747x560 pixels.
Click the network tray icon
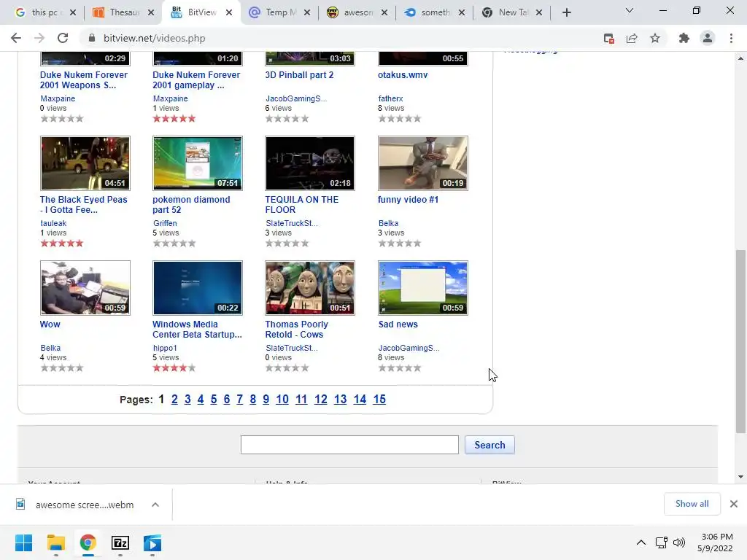(x=661, y=542)
